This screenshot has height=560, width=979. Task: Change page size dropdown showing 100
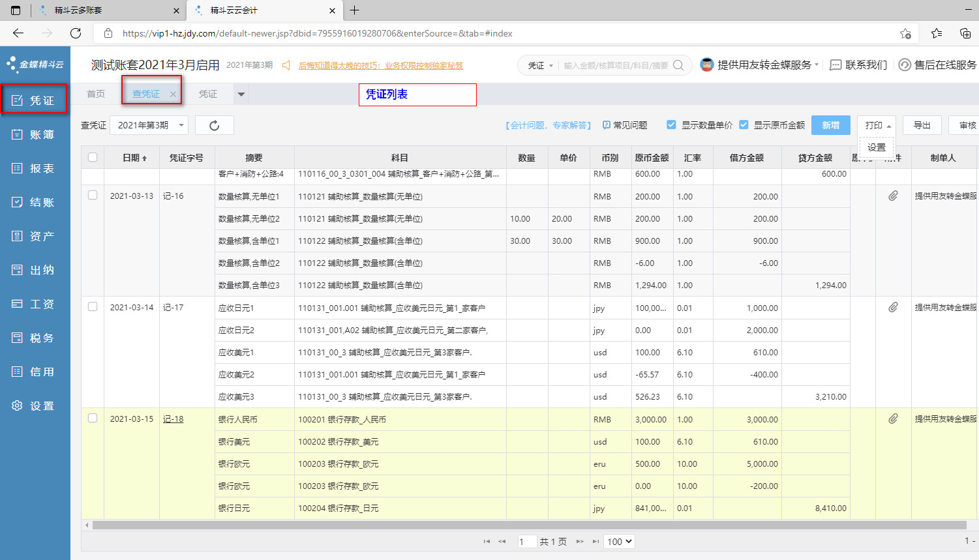(619, 542)
